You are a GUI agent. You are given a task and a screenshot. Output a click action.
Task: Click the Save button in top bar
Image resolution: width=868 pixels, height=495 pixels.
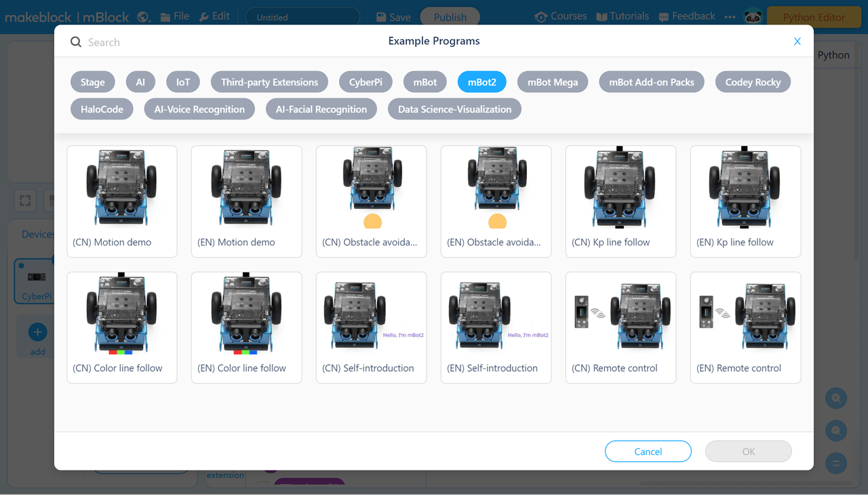pyautogui.click(x=393, y=17)
